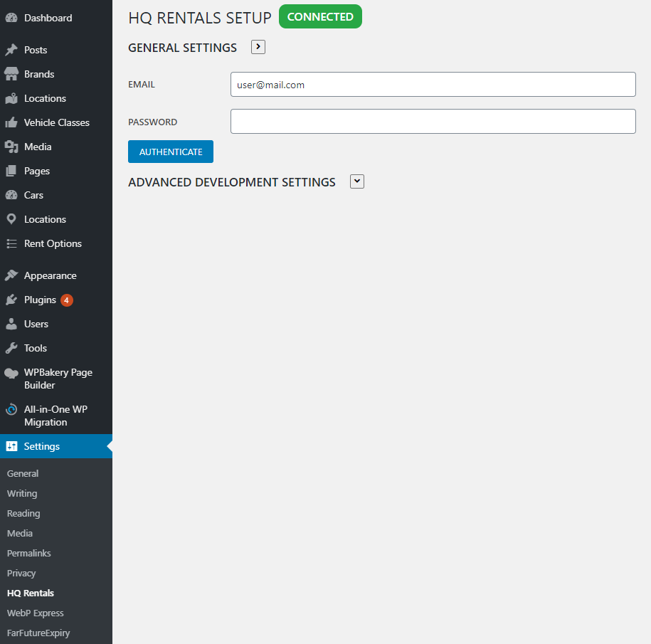Click the PASSWORD field label

pyautogui.click(x=152, y=122)
